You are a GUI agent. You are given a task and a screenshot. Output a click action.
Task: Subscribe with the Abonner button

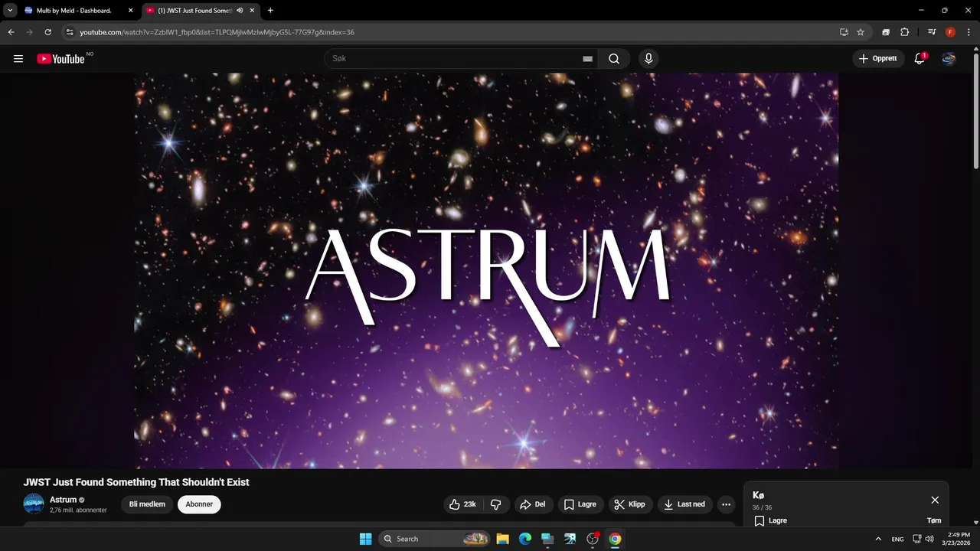pos(199,504)
